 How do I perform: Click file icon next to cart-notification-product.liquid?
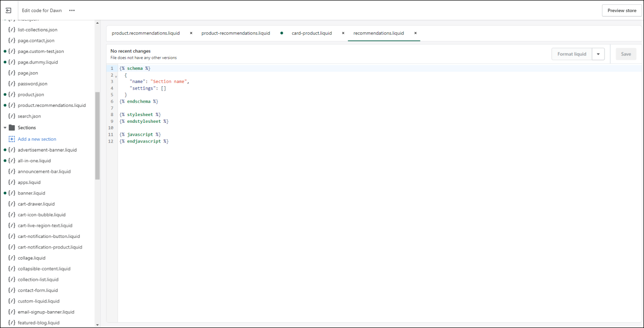point(12,247)
